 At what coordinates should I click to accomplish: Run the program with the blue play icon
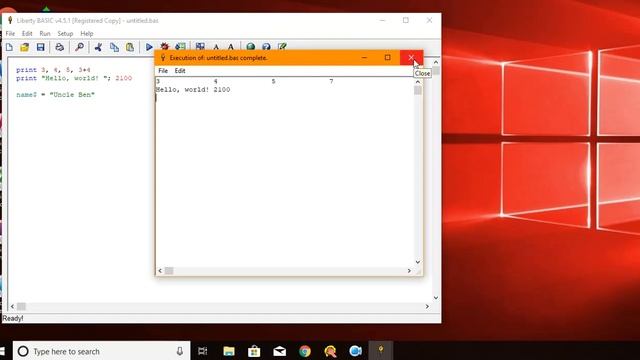click(149, 47)
